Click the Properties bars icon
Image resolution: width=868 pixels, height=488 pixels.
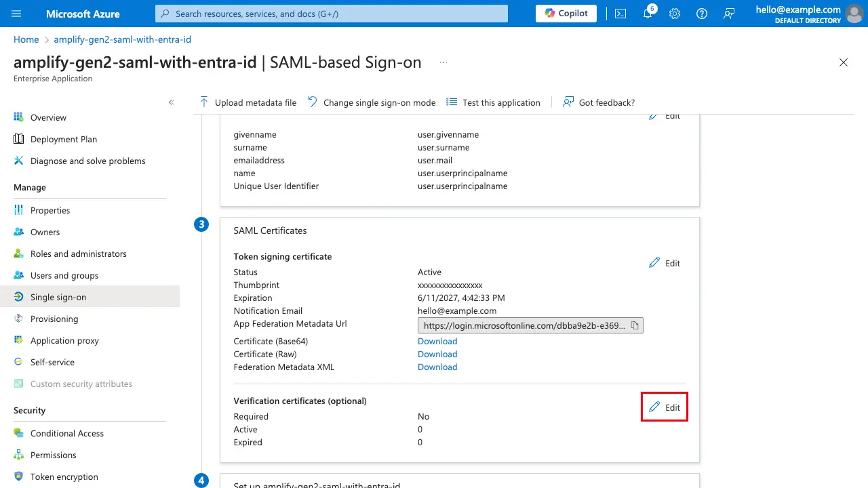18,210
